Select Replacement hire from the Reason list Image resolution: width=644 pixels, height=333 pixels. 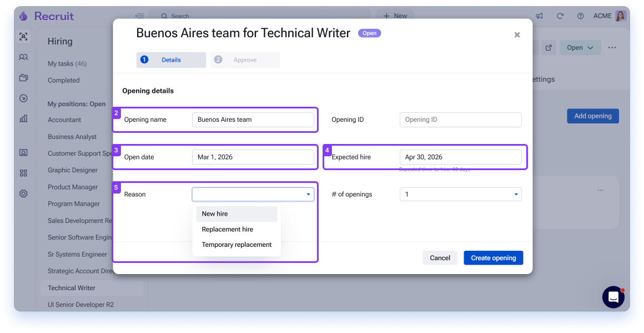pyautogui.click(x=237, y=230)
